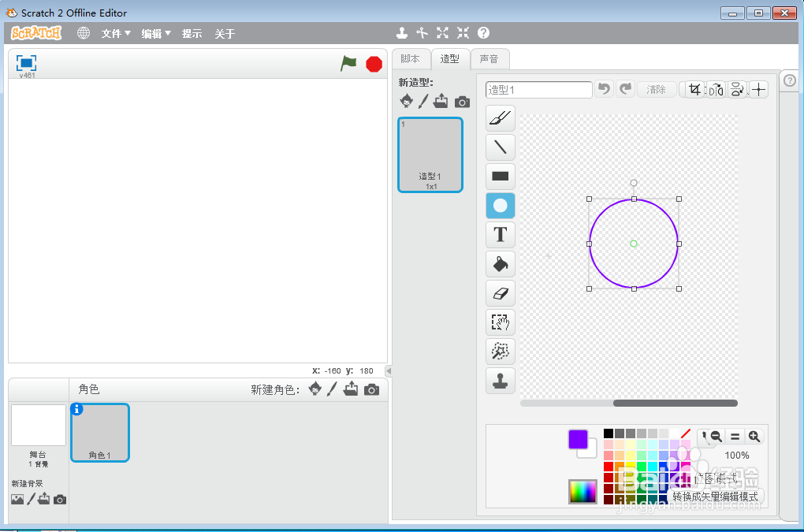
Task: Flip costume up-down
Action: click(x=737, y=90)
